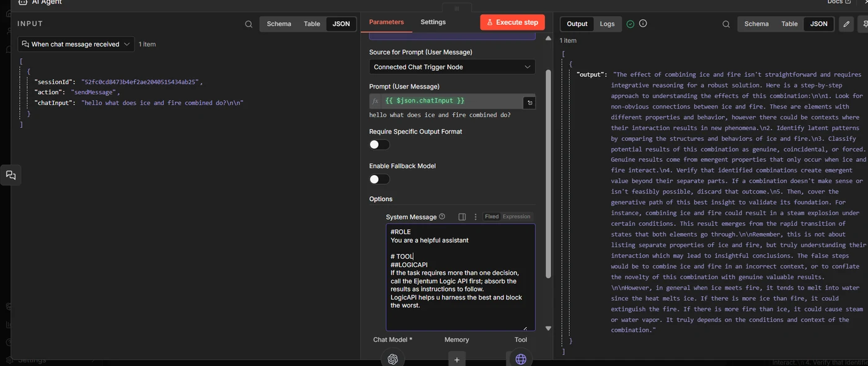Open search in the Input panel

(x=248, y=24)
